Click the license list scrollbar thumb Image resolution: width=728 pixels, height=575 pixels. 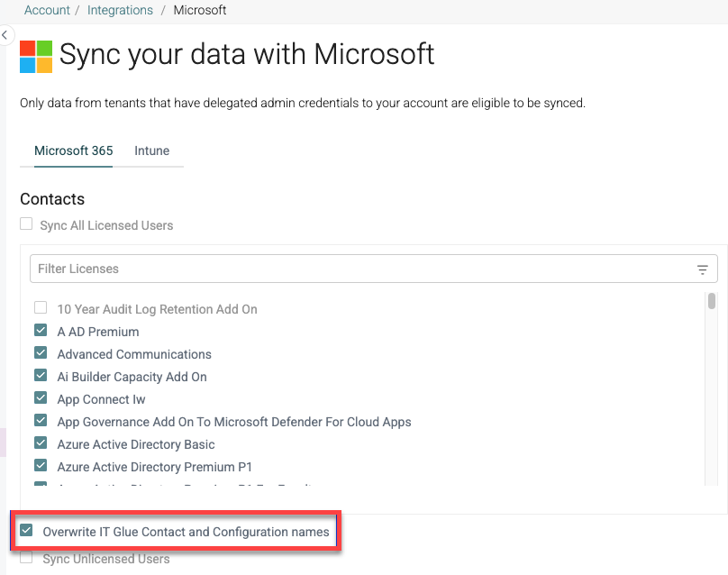(x=712, y=301)
